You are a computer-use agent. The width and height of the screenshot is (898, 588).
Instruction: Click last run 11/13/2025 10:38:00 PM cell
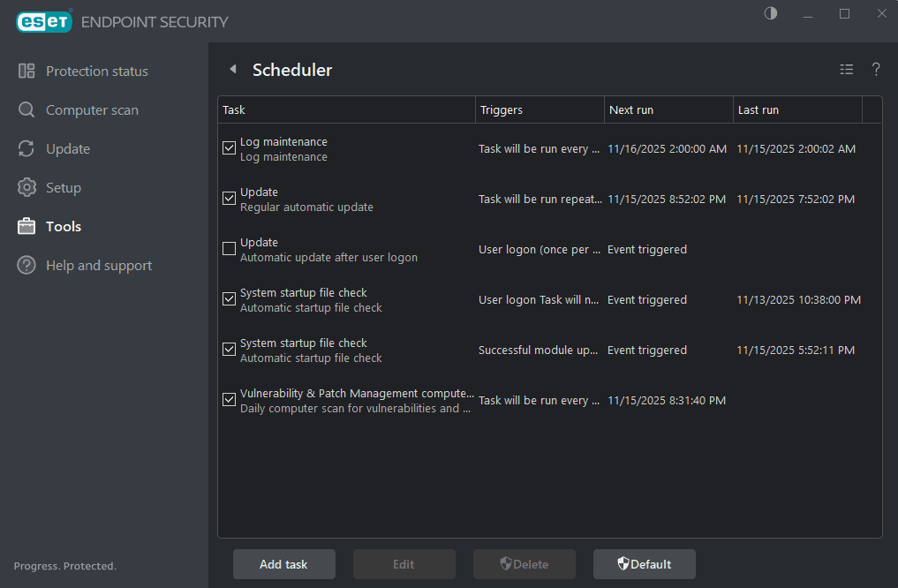[798, 300]
